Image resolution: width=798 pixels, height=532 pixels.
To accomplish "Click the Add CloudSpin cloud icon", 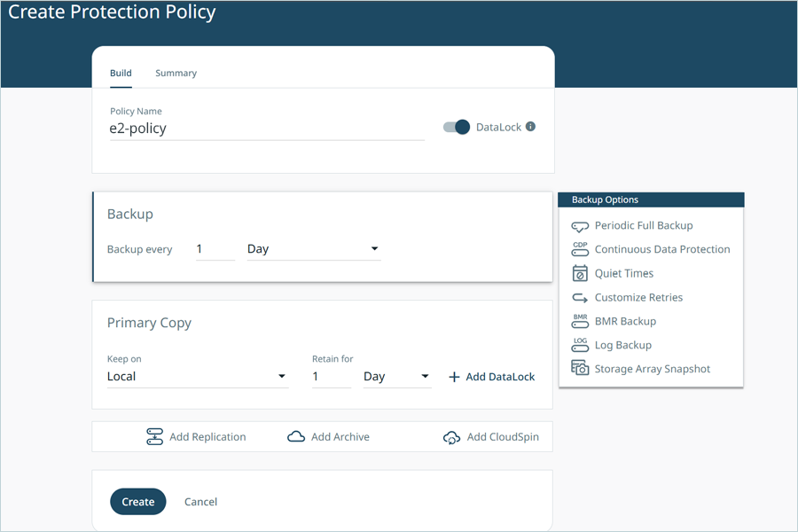I will [x=451, y=437].
